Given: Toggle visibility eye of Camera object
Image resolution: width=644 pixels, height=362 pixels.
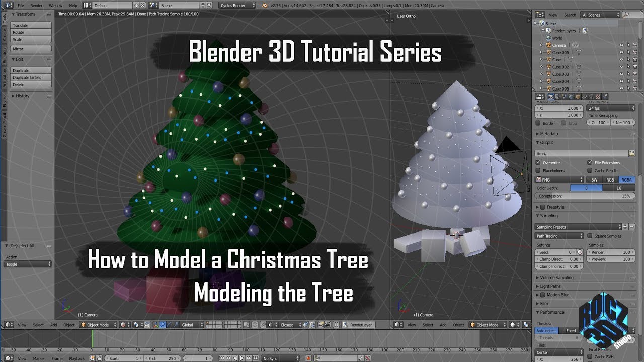Looking at the screenshot, I should (x=621, y=45).
